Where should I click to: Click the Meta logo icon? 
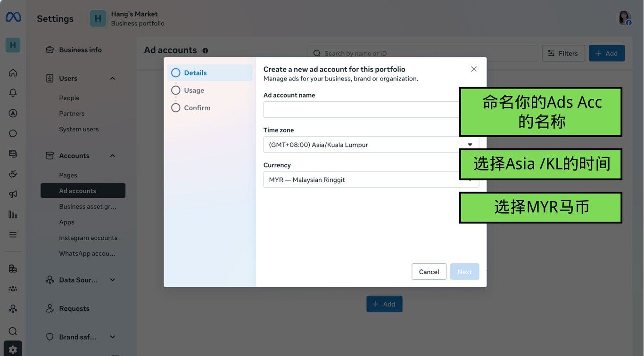pos(13,17)
